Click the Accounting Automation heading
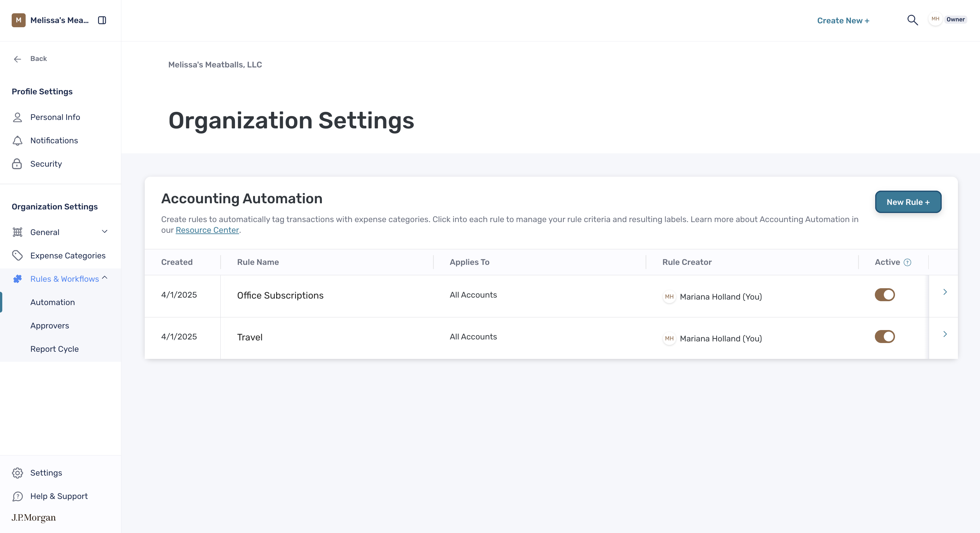The width and height of the screenshot is (980, 533). point(241,198)
